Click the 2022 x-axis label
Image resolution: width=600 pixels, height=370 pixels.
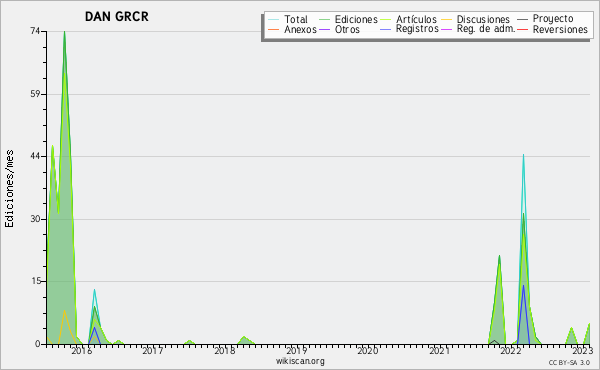pyautogui.click(x=511, y=350)
